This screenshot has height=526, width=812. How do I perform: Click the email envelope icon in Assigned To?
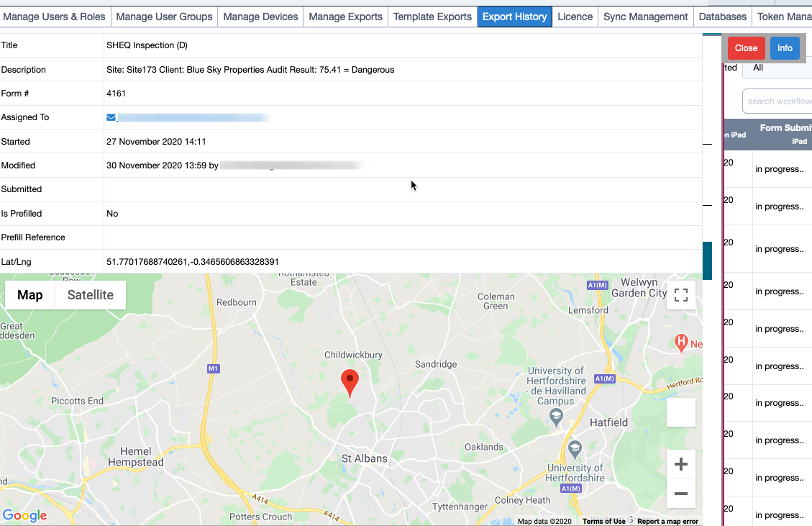pyautogui.click(x=111, y=117)
